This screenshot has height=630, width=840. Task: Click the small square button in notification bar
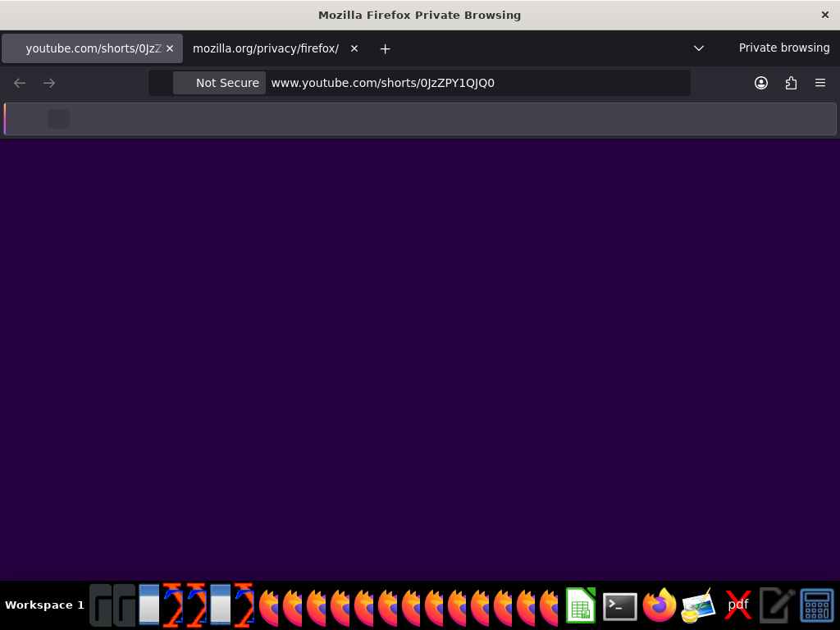(59, 119)
